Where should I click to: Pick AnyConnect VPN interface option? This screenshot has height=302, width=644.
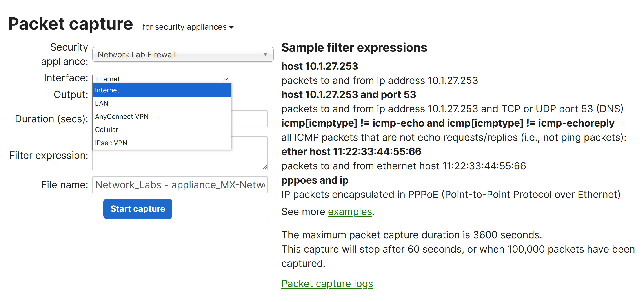(162, 117)
